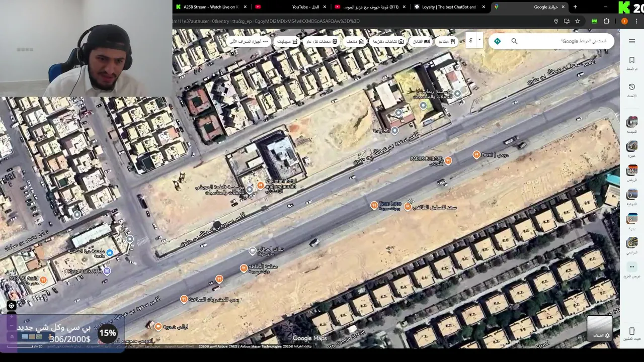
Task: Close the Loyalty ChatBot tab
Action: 484,7
